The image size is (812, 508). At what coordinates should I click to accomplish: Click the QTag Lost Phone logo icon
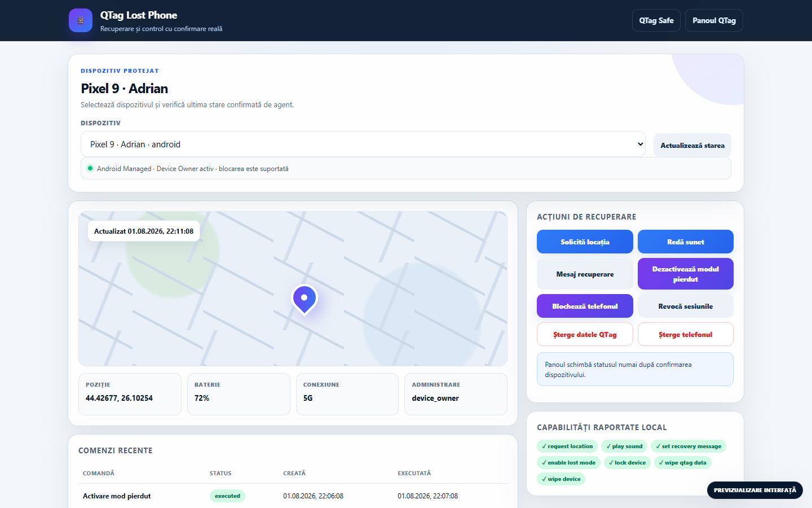[81, 20]
